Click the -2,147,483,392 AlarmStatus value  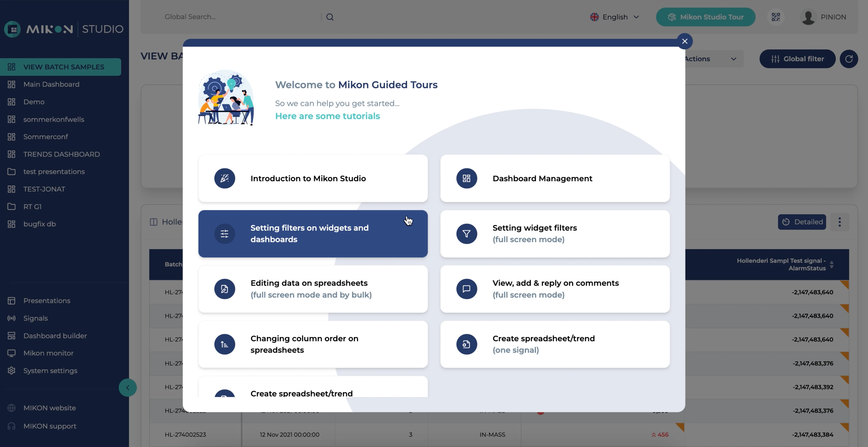(813, 387)
